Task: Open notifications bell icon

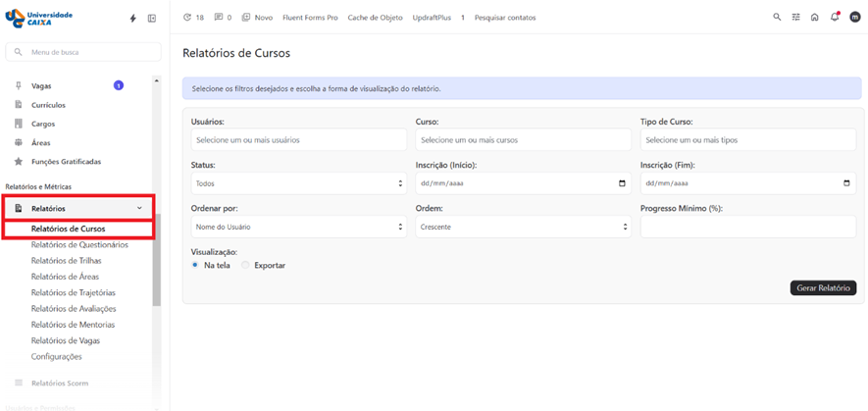Action: pyautogui.click(x=835, y=18)
